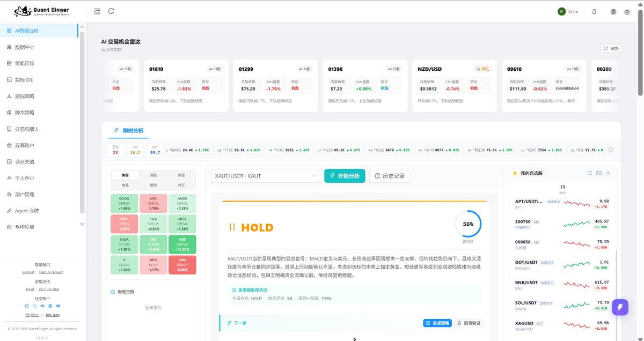
Task: Click the AMD heatmap tile
Action: 182,244
